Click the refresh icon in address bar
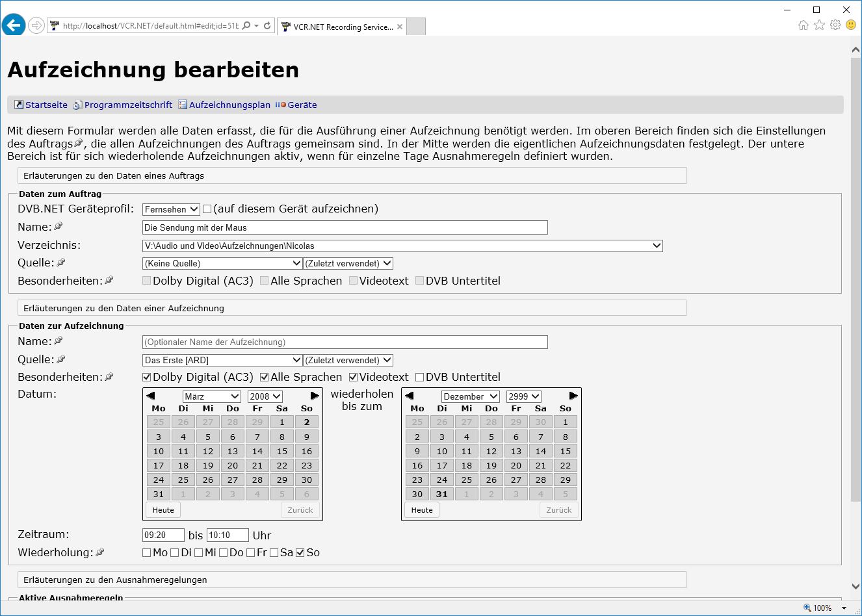 267,26
